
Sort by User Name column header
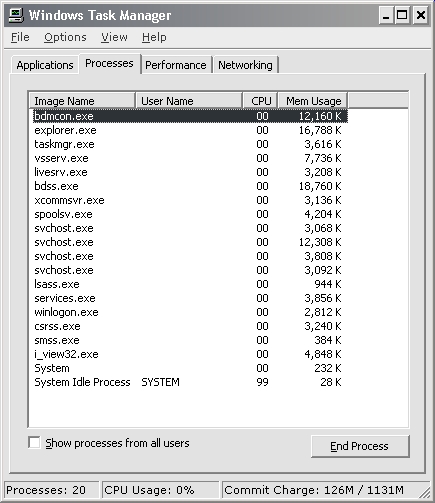click(x=189, y=101)
